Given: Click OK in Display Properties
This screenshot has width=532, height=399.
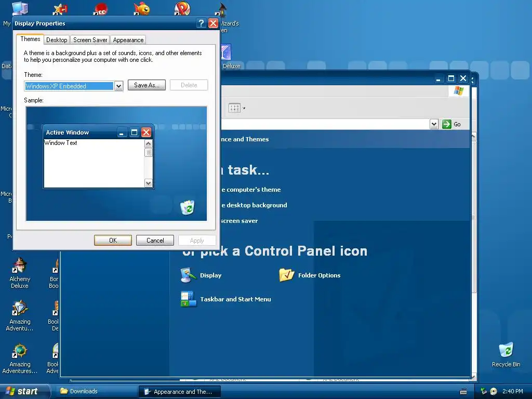Looking at the screenshot, I should [113, 240].
